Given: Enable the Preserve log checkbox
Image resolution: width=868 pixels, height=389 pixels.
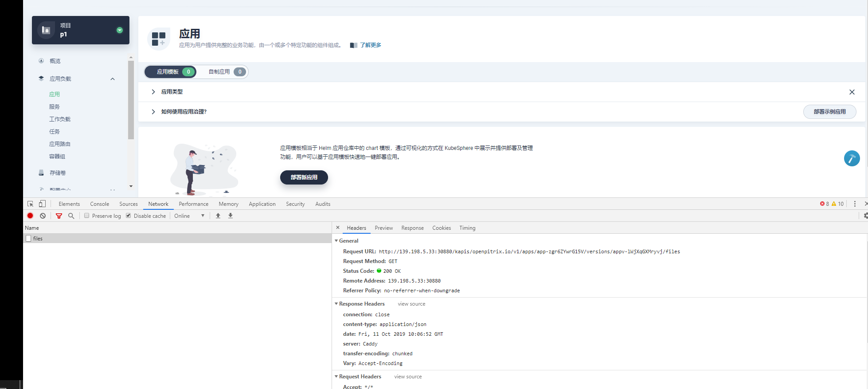Looking at the screenshot, I should point(87,216).
